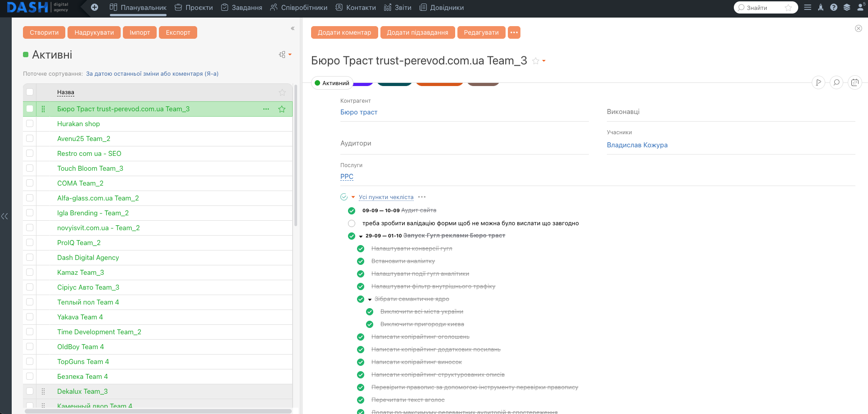The width and height of the screenshot is (868, 414).
Task: Open the calendar icon in detail panel
Action: pyautogui.click(x=855, y=82)
